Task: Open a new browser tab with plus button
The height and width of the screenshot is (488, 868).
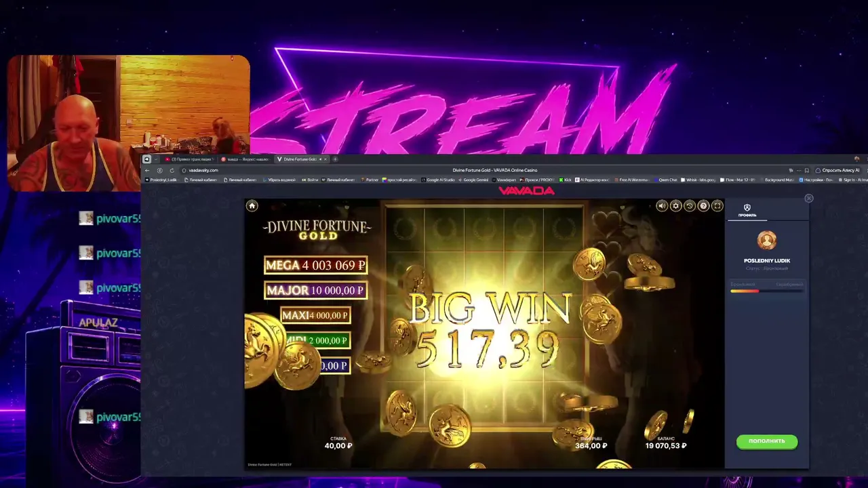Action: [x=335, y=159]
